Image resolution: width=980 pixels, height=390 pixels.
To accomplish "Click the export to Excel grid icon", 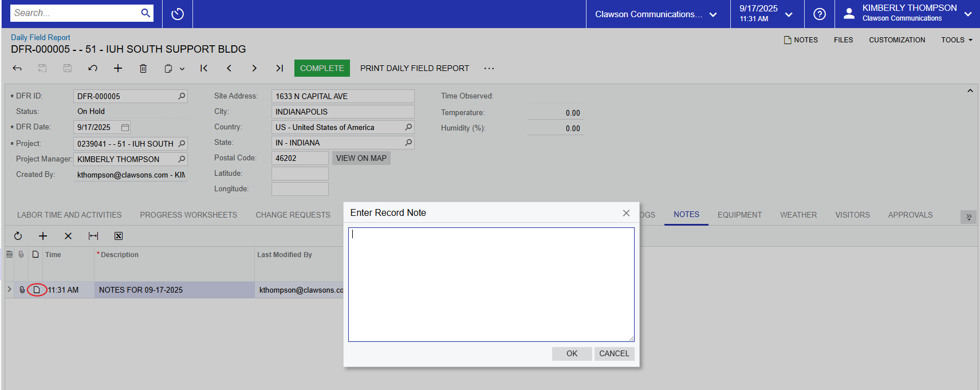I will 119,236.
